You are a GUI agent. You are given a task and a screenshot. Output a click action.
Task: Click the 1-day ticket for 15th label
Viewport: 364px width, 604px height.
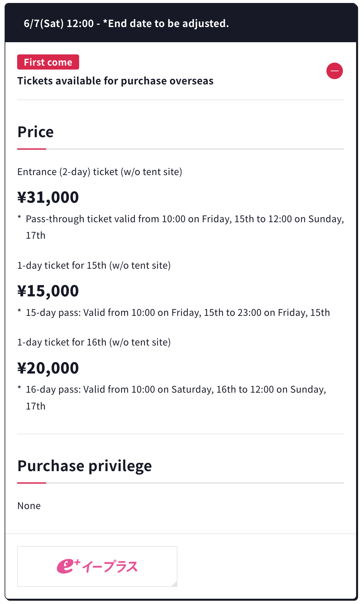pyautogui.click(x=94, y=265)
